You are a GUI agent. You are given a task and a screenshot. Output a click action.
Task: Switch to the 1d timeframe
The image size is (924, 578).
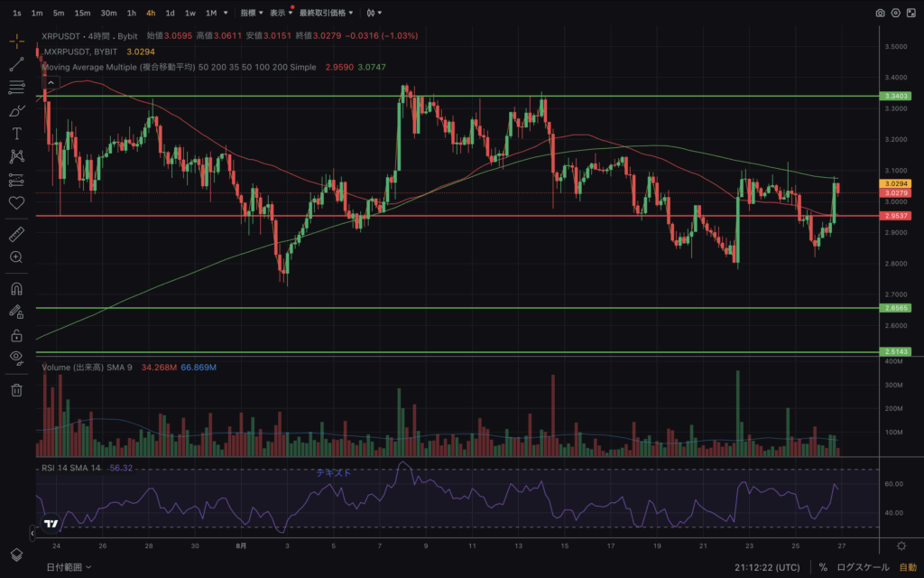170,14
